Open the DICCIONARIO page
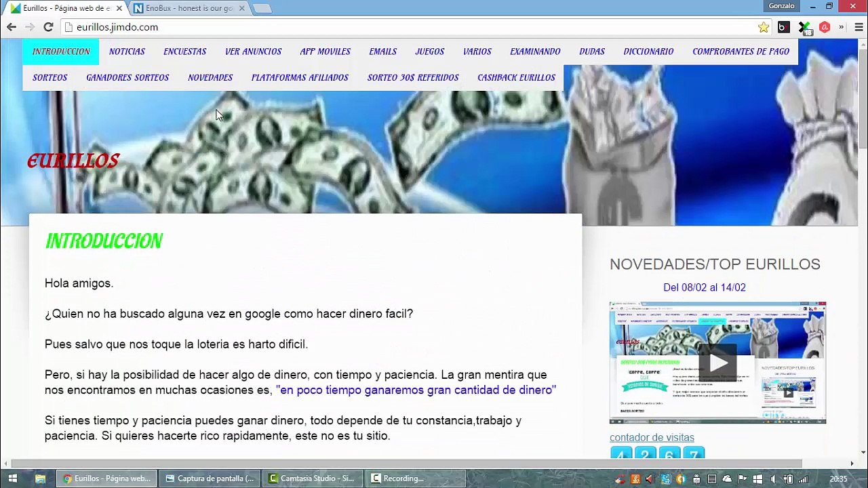 [648, 52]
